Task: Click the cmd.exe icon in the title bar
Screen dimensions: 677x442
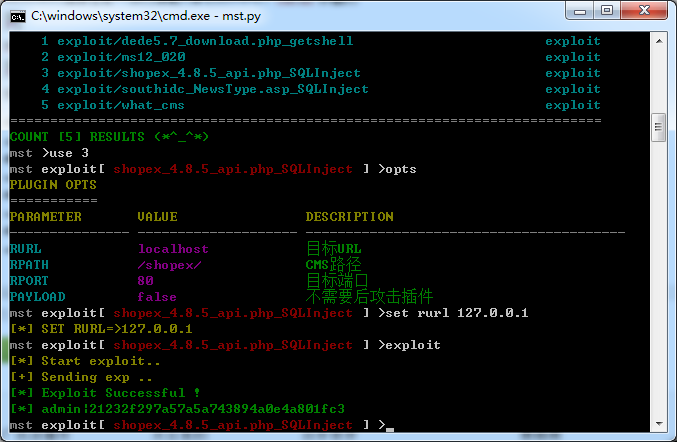Action: (17, 15)
